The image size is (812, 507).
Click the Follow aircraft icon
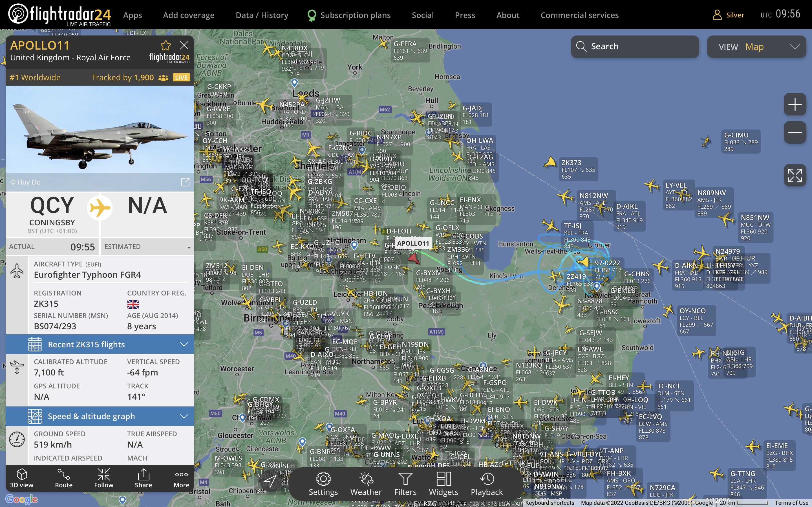[x=104, y=478]
